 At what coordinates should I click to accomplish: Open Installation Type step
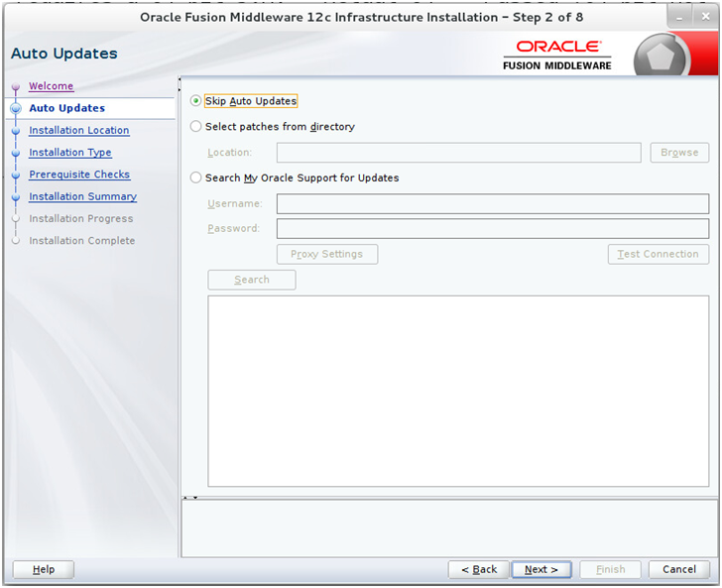click(x=70, y=153)
